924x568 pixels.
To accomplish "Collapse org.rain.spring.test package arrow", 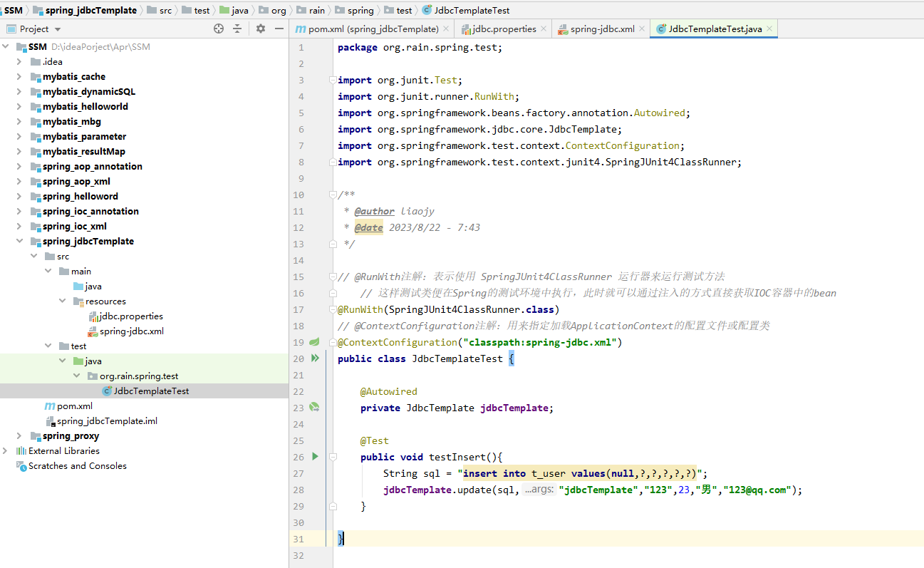I will 77,376.
